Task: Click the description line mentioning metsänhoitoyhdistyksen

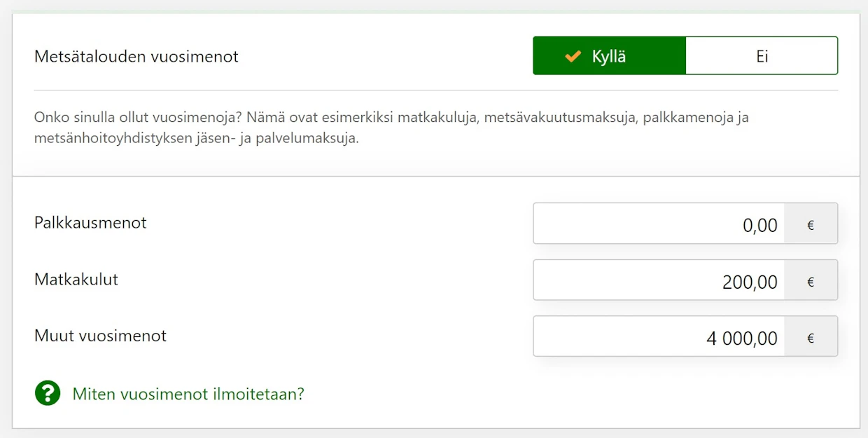Action: (197, 138)
